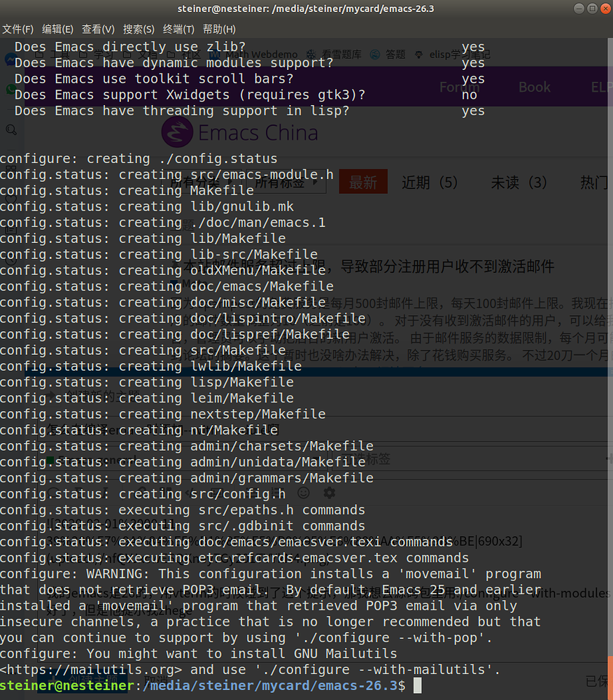
Task: Click the 'configure: WARNING:' movemail line
Action: pos(270,575)
